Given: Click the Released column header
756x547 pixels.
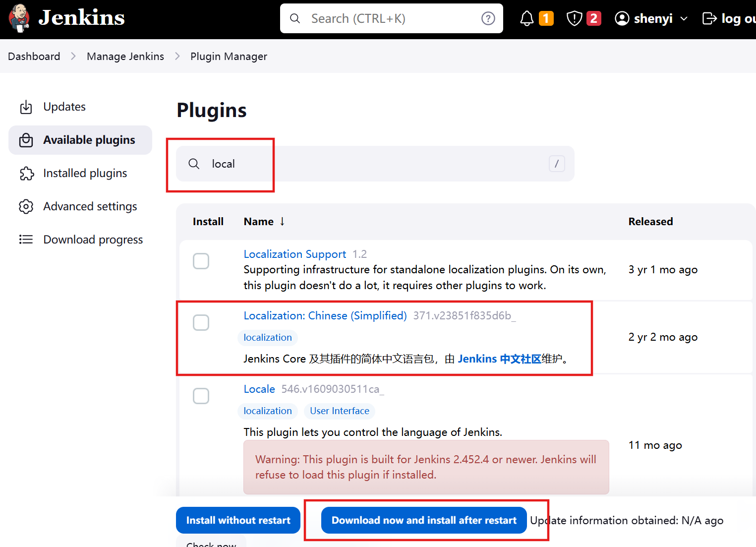Looking at the screenshot, I should (x=650, y=222).
